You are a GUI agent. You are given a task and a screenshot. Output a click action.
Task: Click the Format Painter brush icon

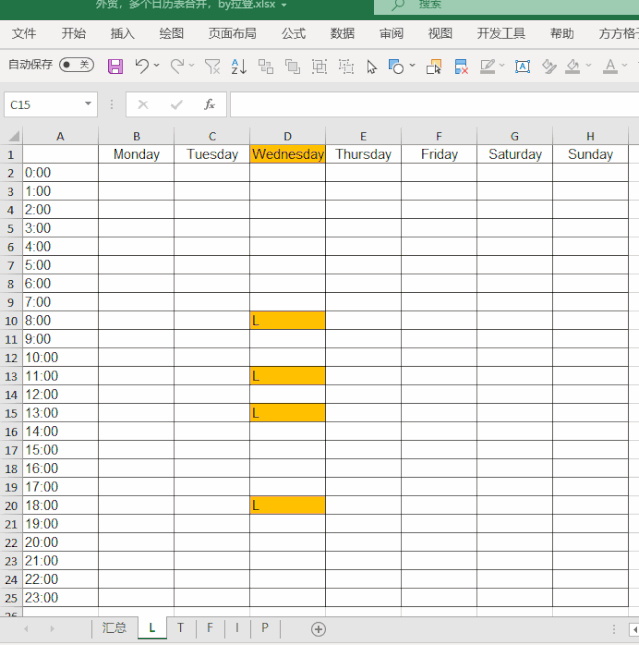pos(549,66)
